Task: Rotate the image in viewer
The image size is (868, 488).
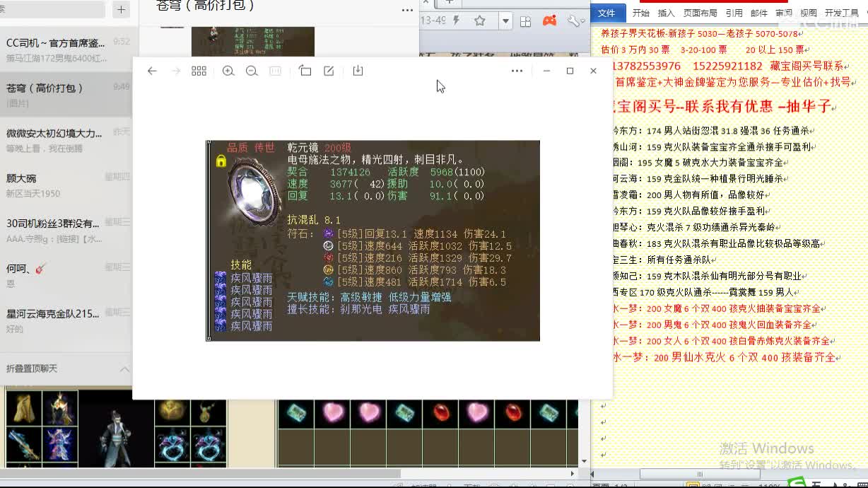Action: [305, 71]
